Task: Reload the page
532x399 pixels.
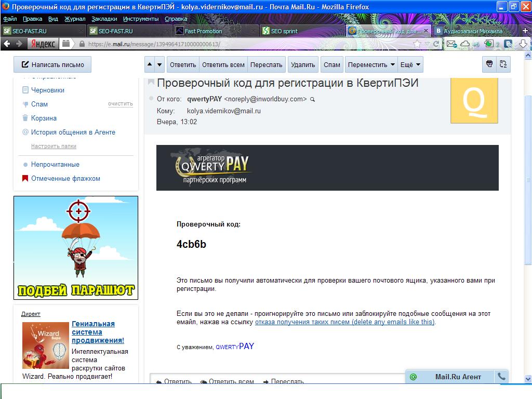Action: tap(436, 44)
